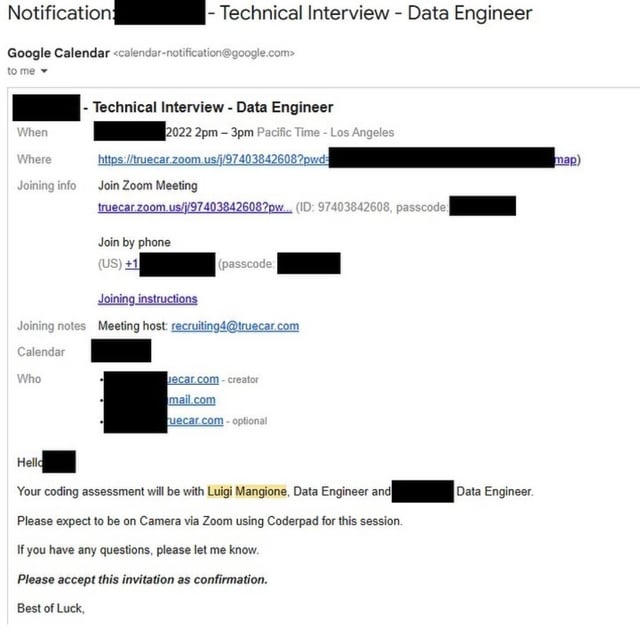This screenshot has width=640, height=629.
Task: Click the Notification email subject heading
Action: click(x=270, y=13)
